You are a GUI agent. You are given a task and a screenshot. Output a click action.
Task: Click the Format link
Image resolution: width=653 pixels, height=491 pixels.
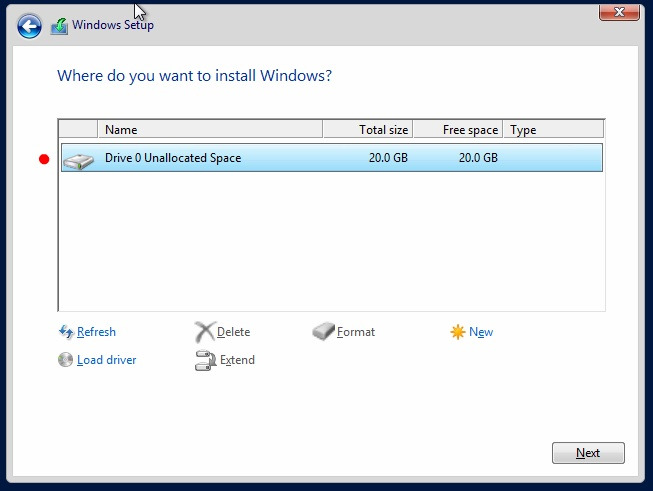[x=356, y=332]
